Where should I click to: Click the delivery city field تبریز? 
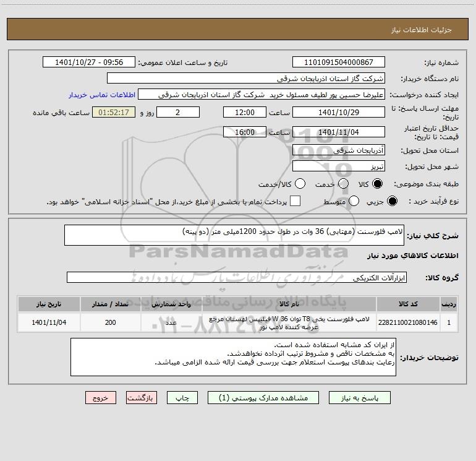(339, 166)
